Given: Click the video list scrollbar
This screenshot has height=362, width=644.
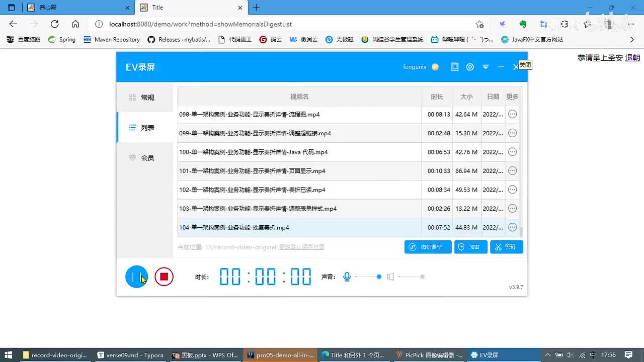Looking at the screenshot, I should tap(521, 232).
